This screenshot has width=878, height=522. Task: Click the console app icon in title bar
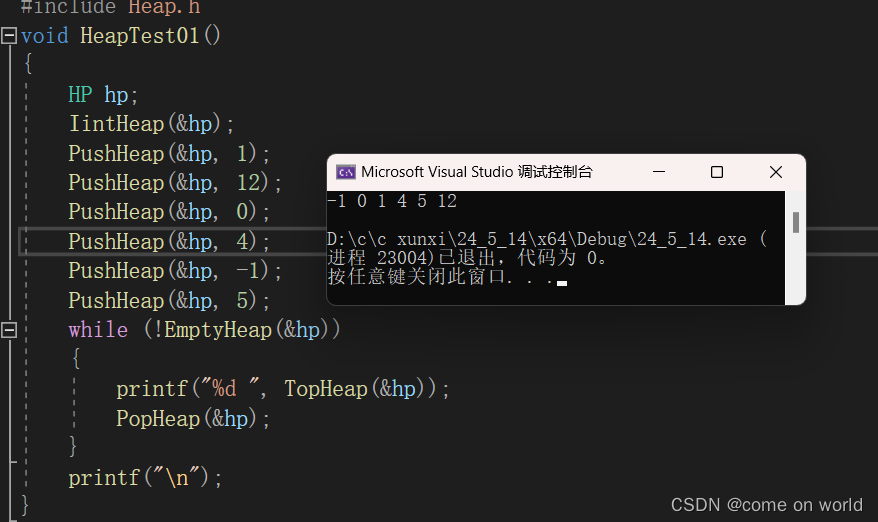pos(345,172)
